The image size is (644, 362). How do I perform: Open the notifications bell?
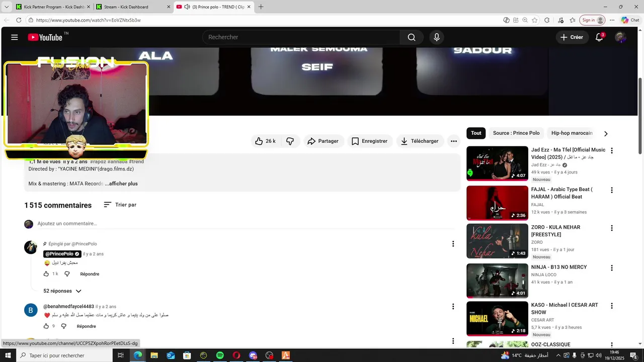point(599,37)
